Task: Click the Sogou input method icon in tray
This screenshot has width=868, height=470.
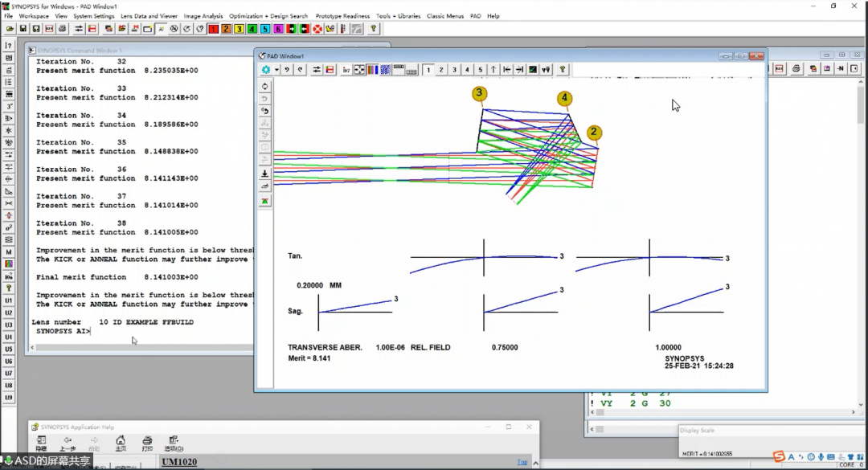Action: click(779, 456)
